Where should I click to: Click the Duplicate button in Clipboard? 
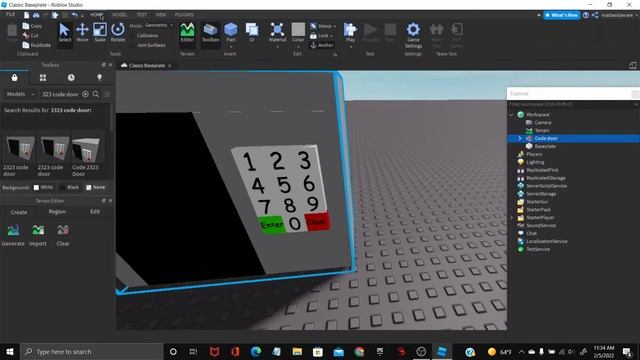coord(37,45)
